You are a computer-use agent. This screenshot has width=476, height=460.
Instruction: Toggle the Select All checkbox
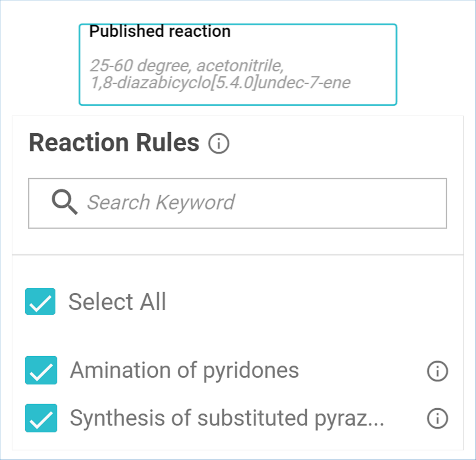coord(40,301)
